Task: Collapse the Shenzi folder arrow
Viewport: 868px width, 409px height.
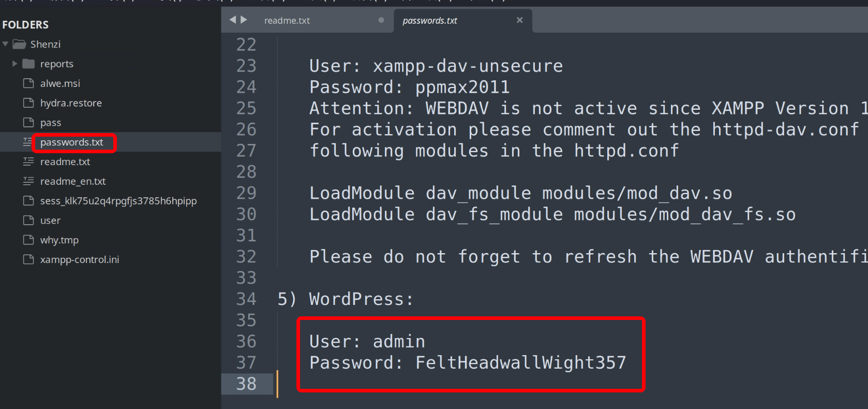Action: pos(5,45)
